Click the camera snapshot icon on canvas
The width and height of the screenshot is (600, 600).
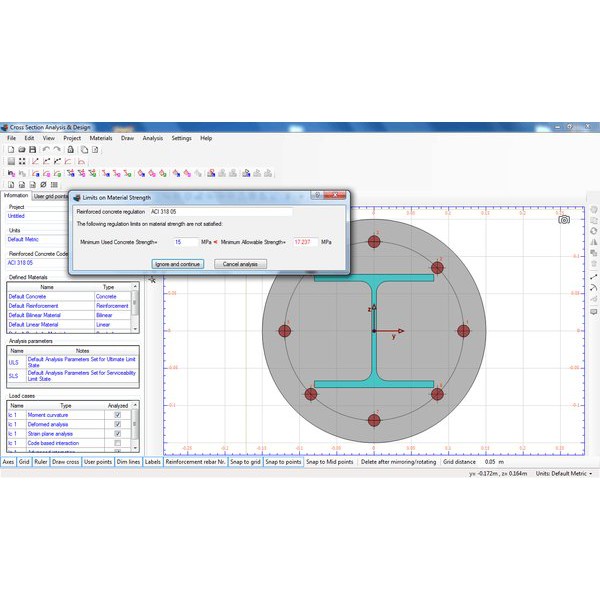[565, 220]
